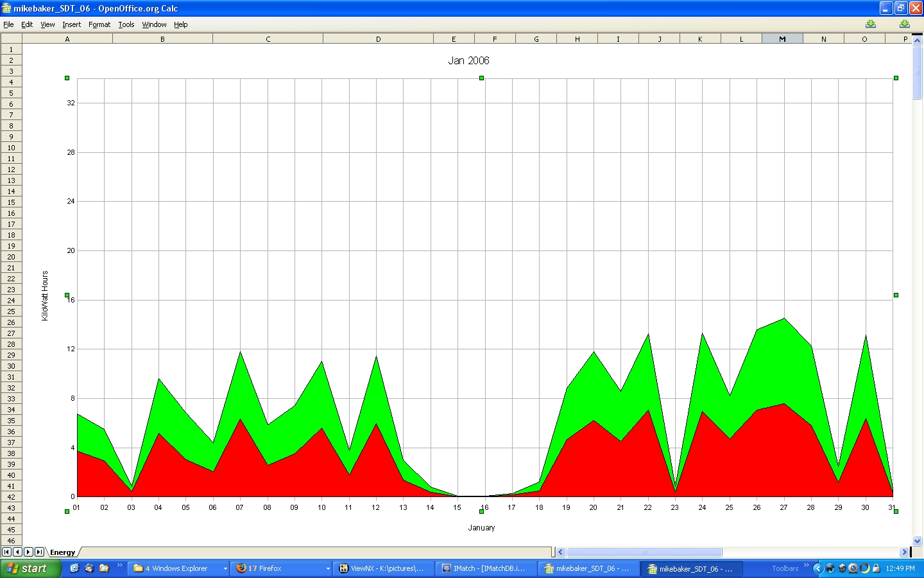924x578 pixels.
Task: Click the left green download icon in menu bar
Action: [870, 24]
